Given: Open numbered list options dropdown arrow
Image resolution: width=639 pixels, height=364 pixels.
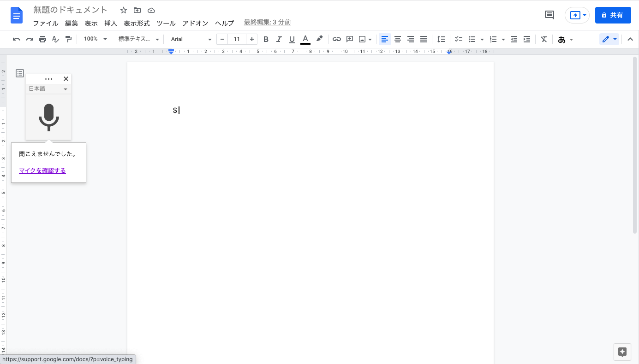Looking at the screenshot, I should [x=503, y=39].
